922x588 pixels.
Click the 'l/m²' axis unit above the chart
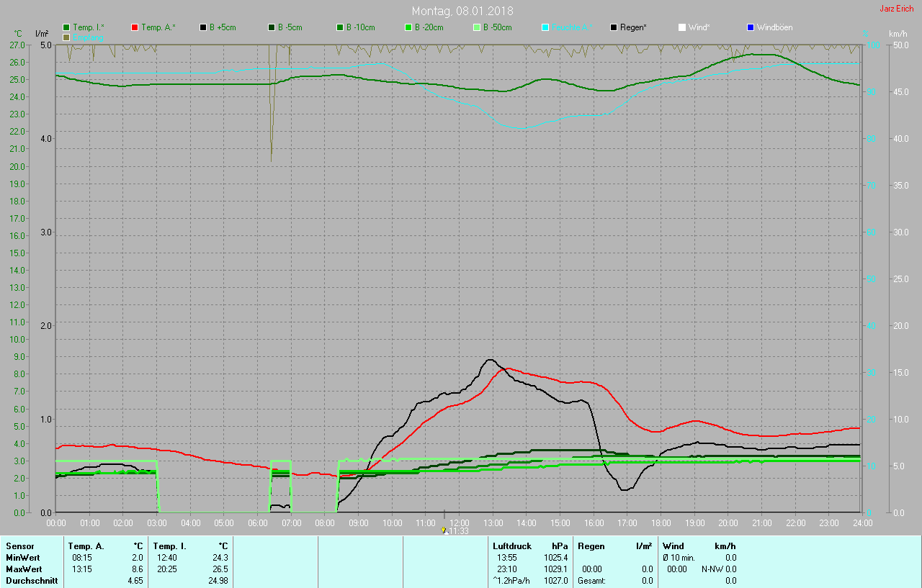[42, 34]
